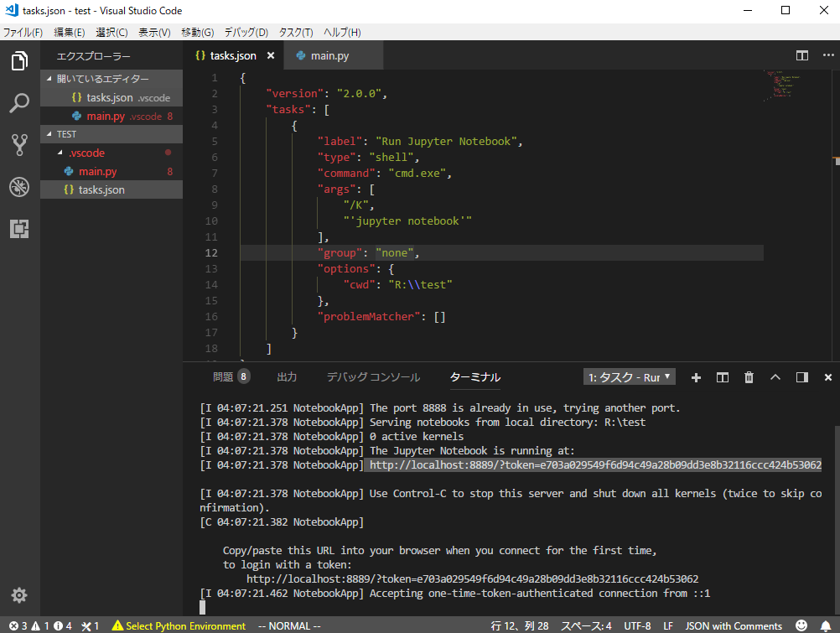Open terminal selector dropdown 'タスク - Run'

pyautogui.click(x=629, y=377)
